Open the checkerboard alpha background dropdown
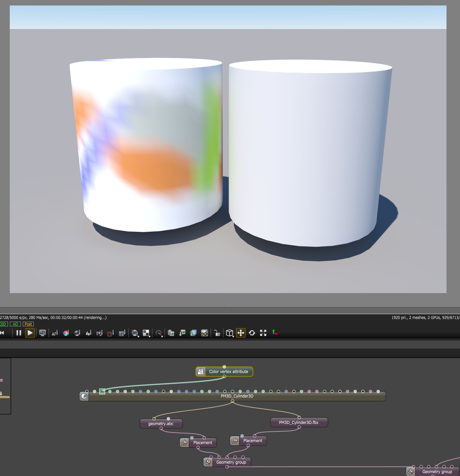460x476 pixels. click(147, 333)
